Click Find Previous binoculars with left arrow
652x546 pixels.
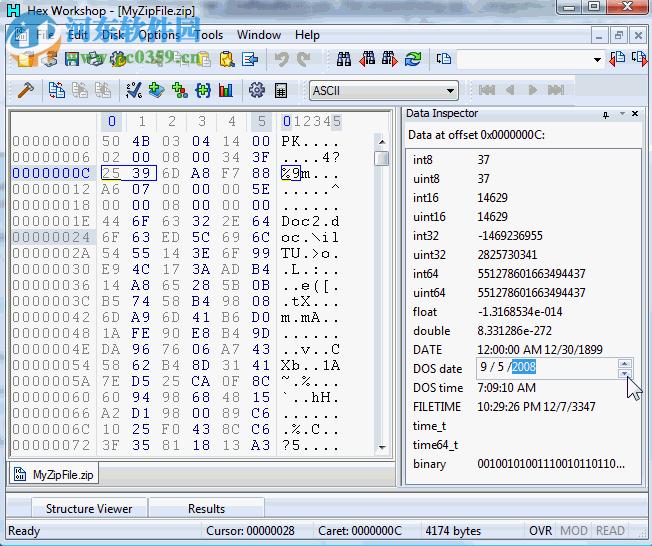coord(367,59)
